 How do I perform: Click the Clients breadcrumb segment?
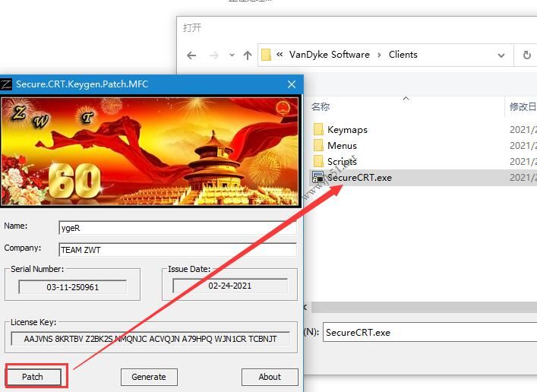[403, 55]
